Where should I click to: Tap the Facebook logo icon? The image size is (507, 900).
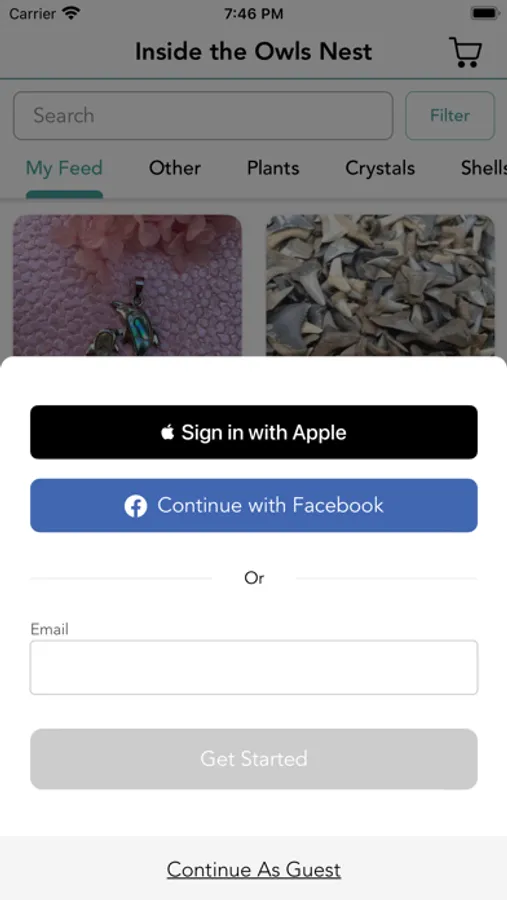[136, 506]
